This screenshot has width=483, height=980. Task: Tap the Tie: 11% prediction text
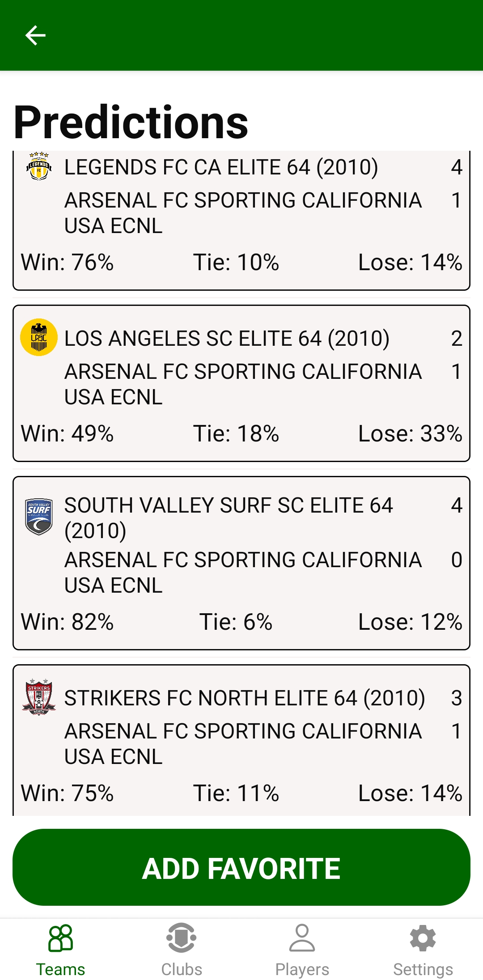tap(236, 793)
